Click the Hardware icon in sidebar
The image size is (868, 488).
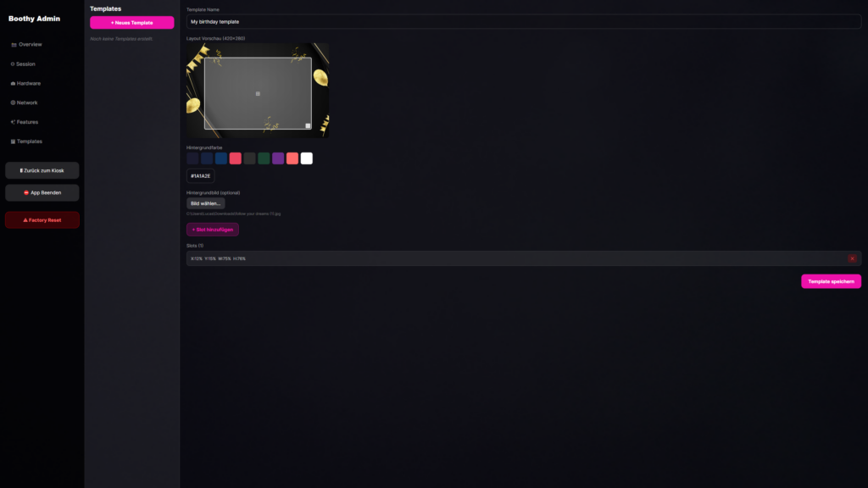coord(13,83)
